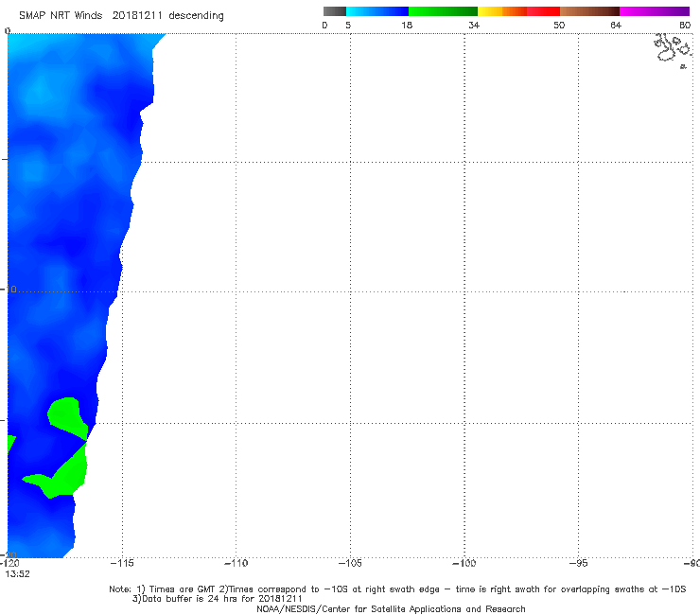The height and width of the screenshot is (615, 700).
Task: Click the magenta-purple segment of the color scale
Action: [655, 11]
